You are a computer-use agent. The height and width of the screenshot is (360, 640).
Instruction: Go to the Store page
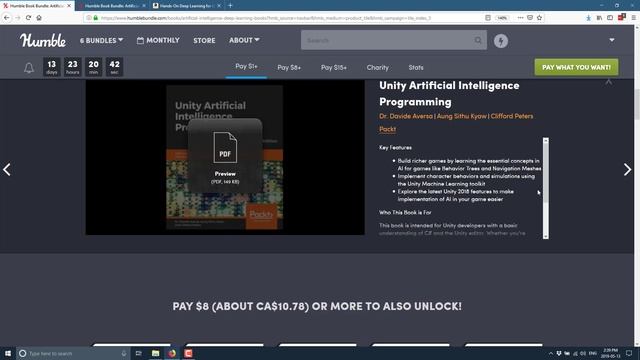204,40
